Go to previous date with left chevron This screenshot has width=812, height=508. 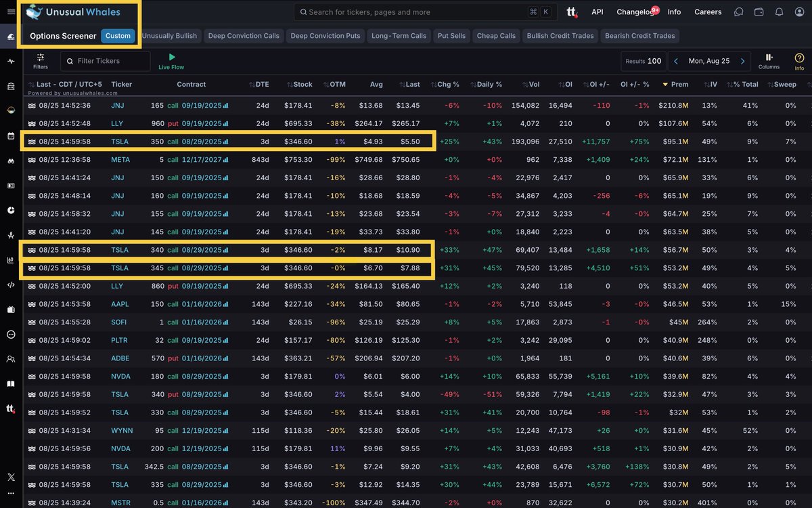pyautogui.click(x=675, y=61)
